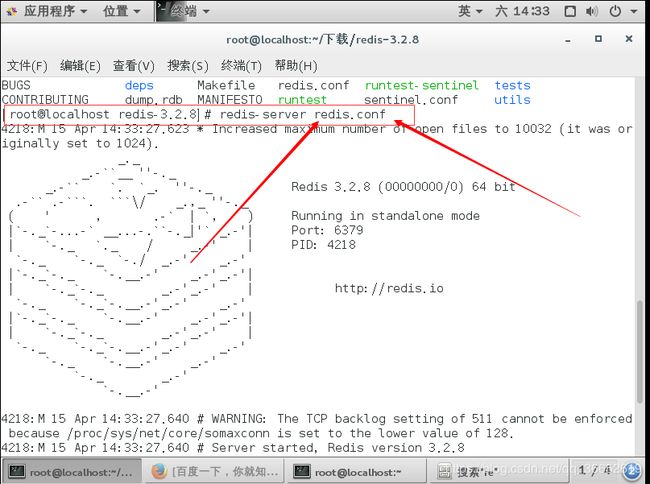Screen dimensions: 650x484
Task: Switch to Firefox 百度一下 taskbar window
Action: 214,472
